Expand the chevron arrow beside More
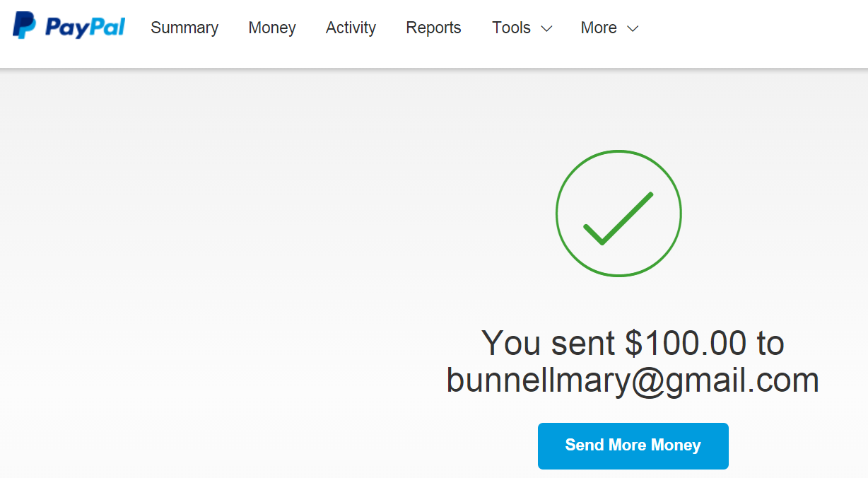 633,29
